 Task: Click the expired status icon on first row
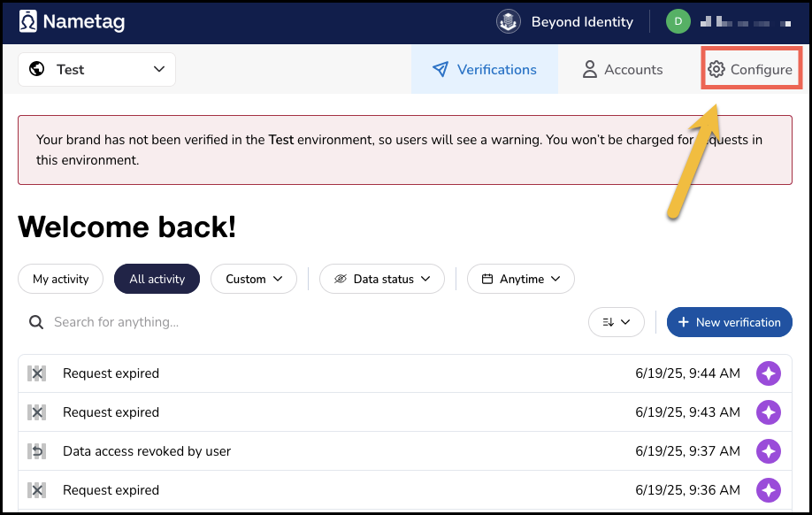[x=36, y=373]
